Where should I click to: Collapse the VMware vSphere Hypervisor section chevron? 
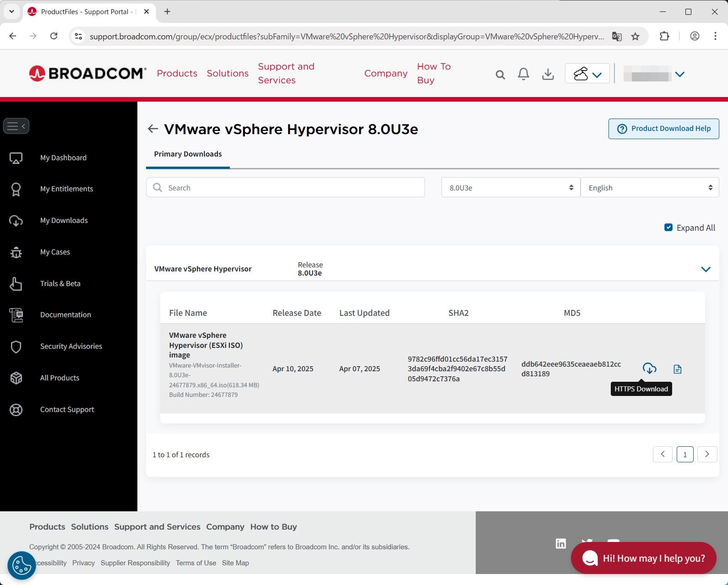(x=706, y=269)
